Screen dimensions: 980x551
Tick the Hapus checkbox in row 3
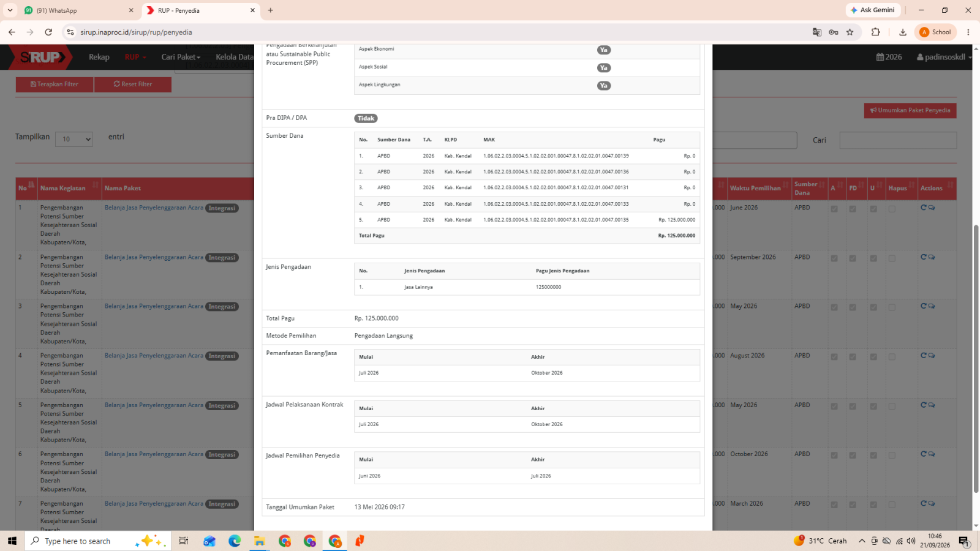pyautogui.click(x=892, y=307)
